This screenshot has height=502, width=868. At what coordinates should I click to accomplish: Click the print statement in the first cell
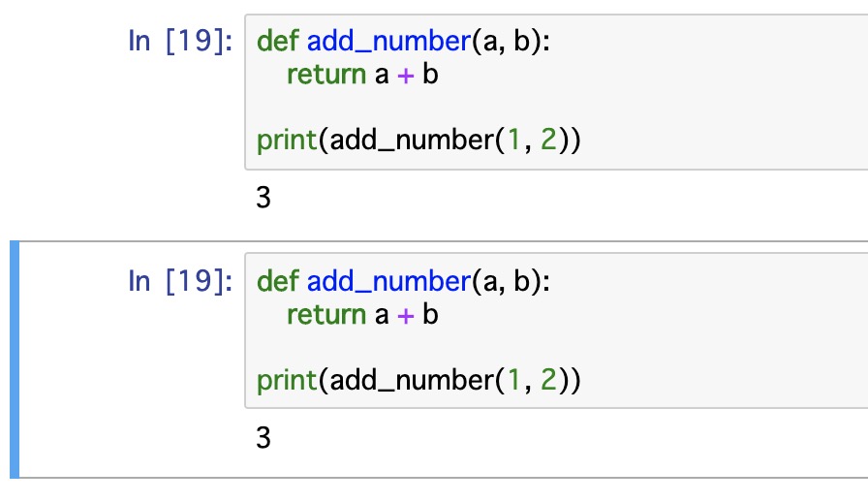[x=418, y=140]
